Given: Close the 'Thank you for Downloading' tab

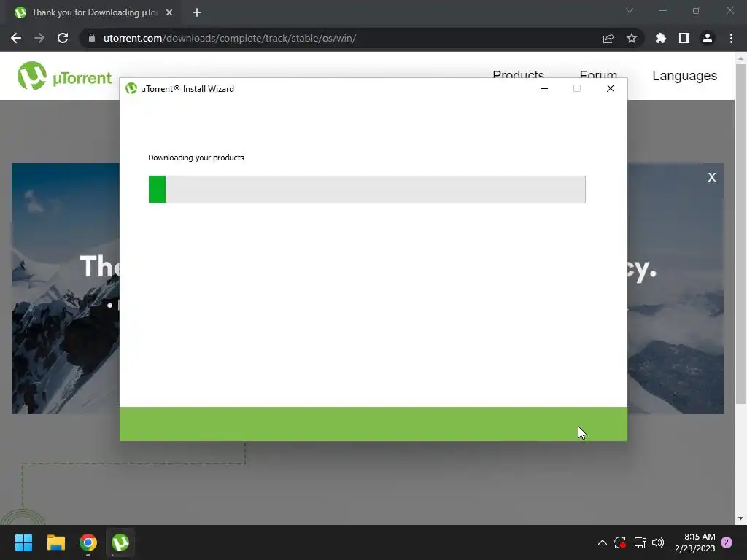Looking at the screenshot, I should click(x=169, y=12).
